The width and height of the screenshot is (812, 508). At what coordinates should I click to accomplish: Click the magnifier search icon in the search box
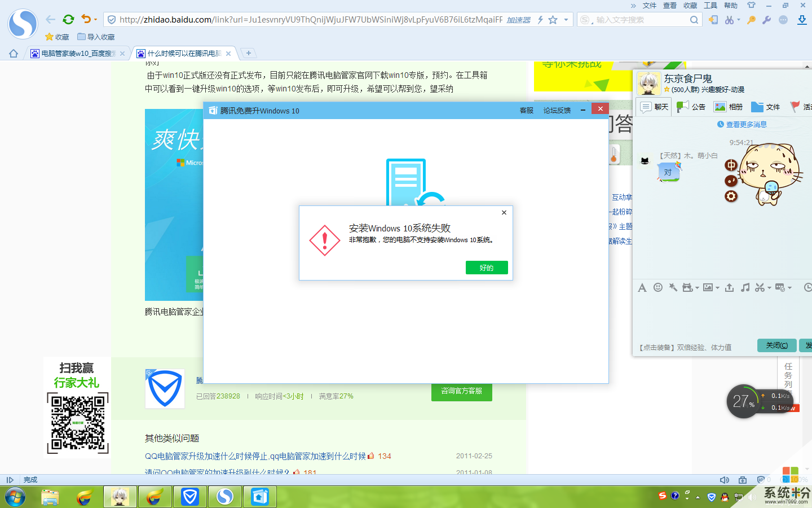click(694, 20)
